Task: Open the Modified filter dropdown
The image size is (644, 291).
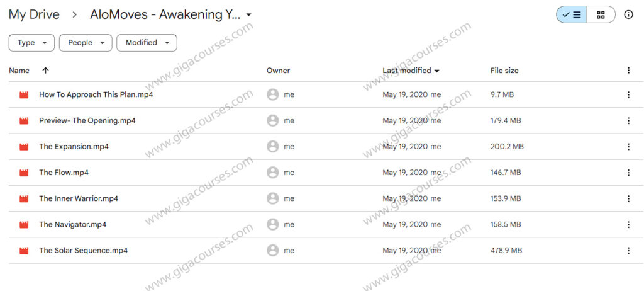Action: [147, 43]
